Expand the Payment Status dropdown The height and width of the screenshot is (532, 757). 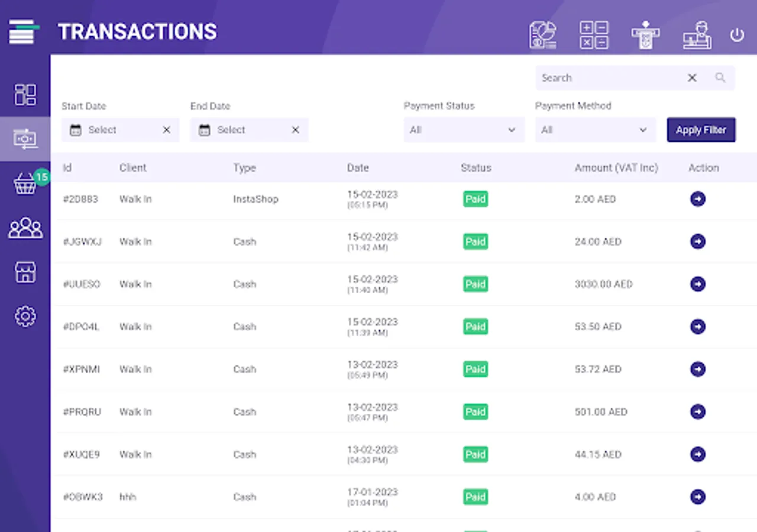464,130
